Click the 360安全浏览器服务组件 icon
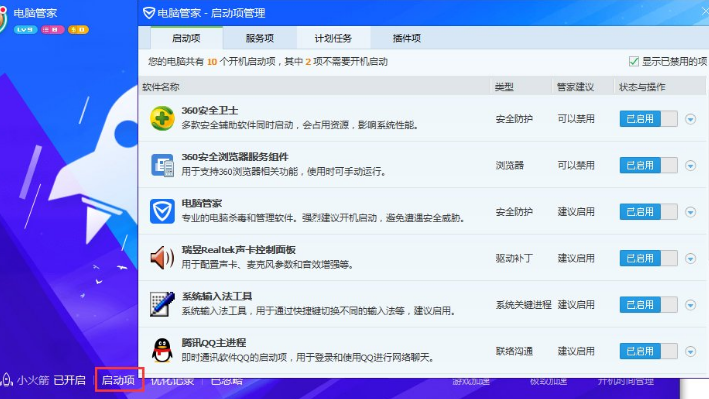 click(162, 165)
